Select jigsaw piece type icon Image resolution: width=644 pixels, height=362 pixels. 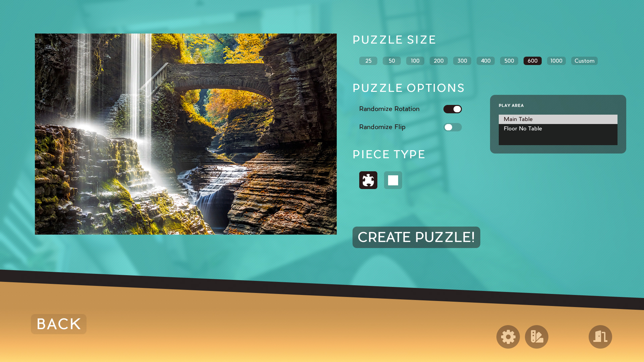[x=368, y=180]
